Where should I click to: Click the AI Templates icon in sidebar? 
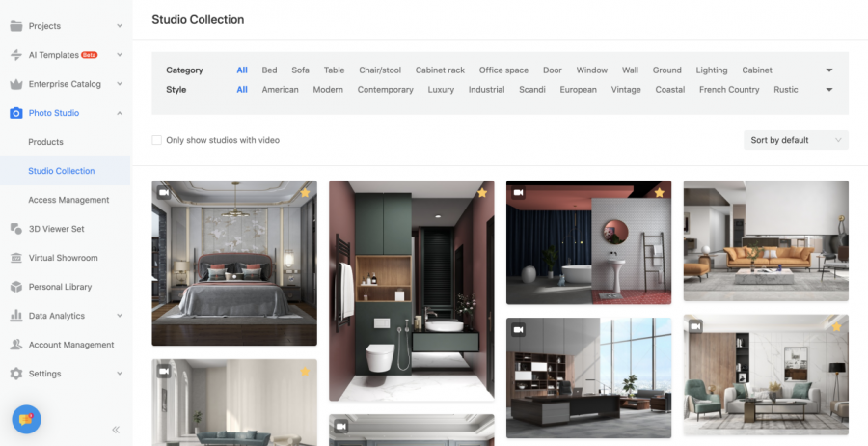pyautogui.click(x=16, y=55)
